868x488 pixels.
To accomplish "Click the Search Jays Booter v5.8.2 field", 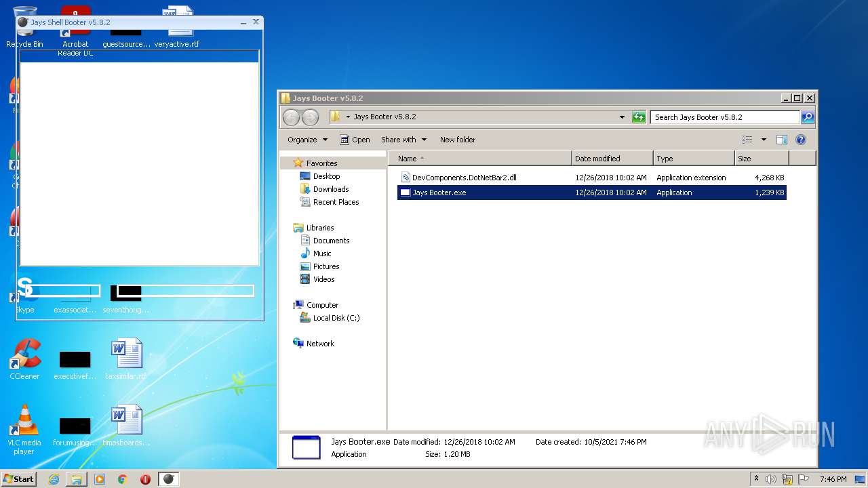I will pyautogui.click(x=725, y=117).
